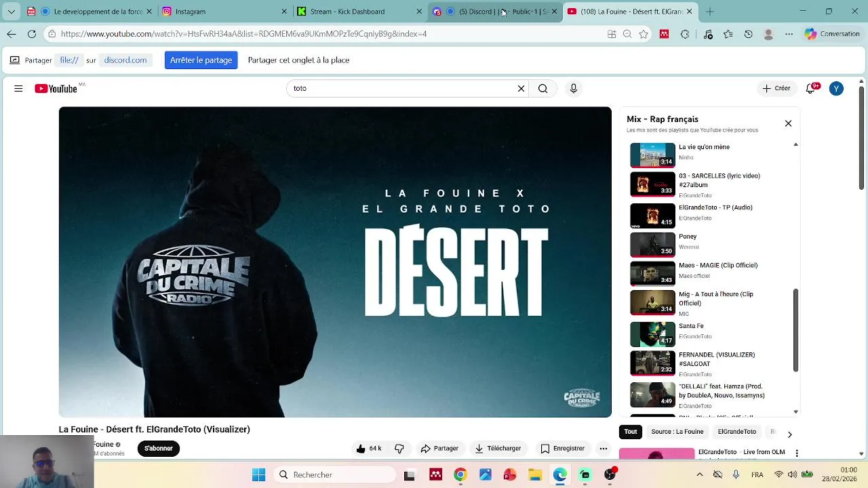Show hidden system tray icons chevron
Image resolution: width=868 pixels, height=488 pixels.
pos(699,475)
